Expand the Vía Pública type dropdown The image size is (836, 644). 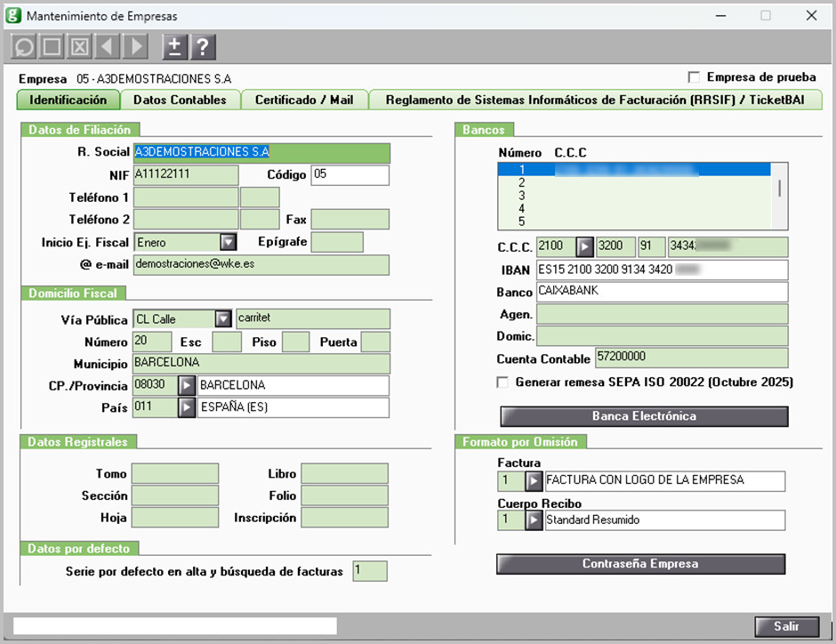(223, 318)
